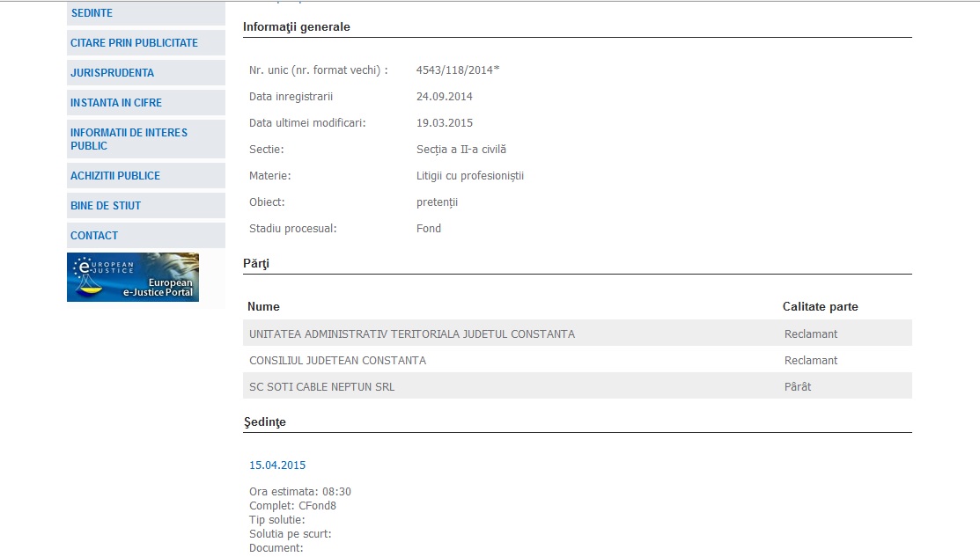
Task: Click the European e-Justice Portal banner
Action: (x=133, y=277)
